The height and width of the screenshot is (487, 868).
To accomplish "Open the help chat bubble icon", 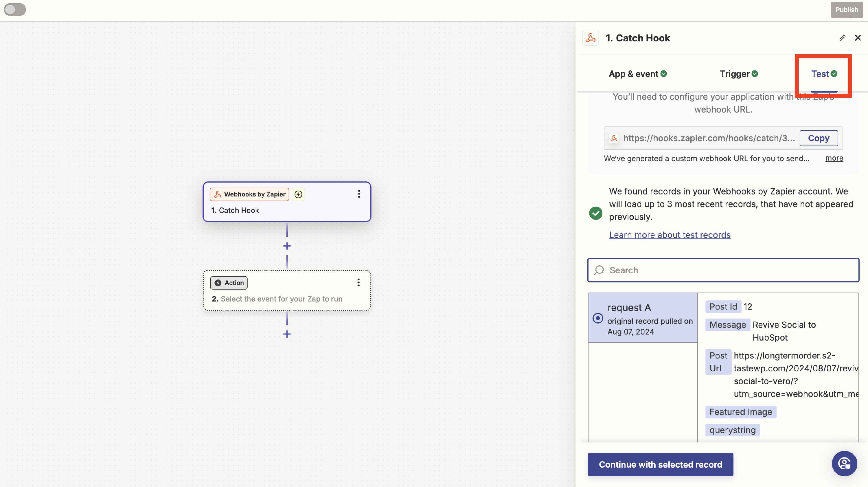I will click(x=844, y=463).
